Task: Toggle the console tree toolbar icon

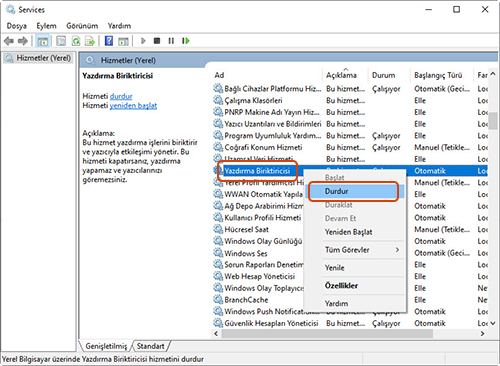Action: [x=43, y=41]
